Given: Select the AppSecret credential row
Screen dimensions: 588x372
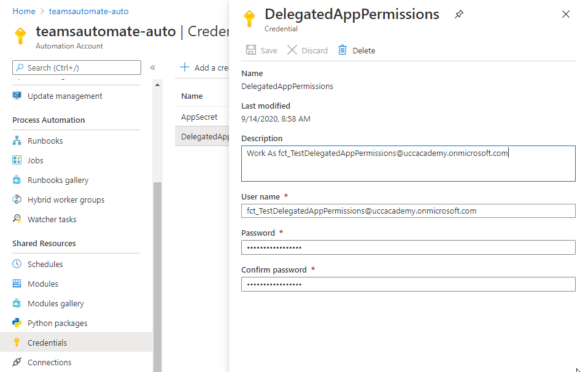Looking at the screenshot, I should click(x=202, y=117).
